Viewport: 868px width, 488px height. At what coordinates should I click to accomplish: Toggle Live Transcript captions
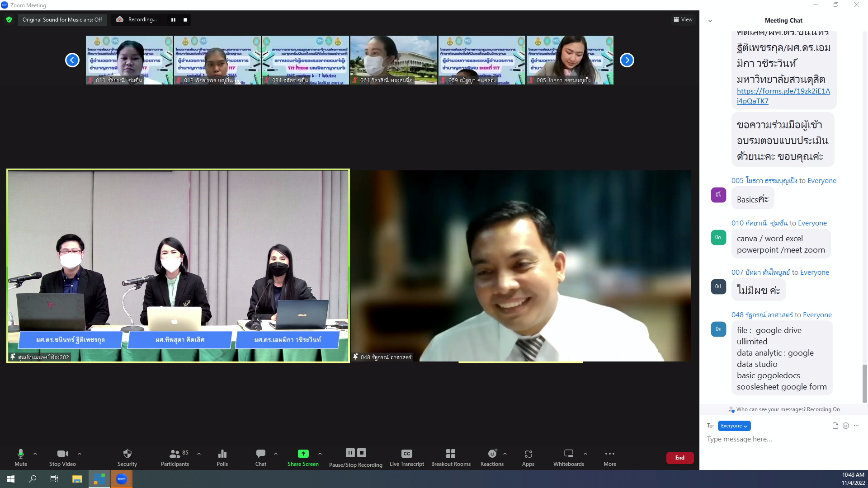tap(406, 454)
